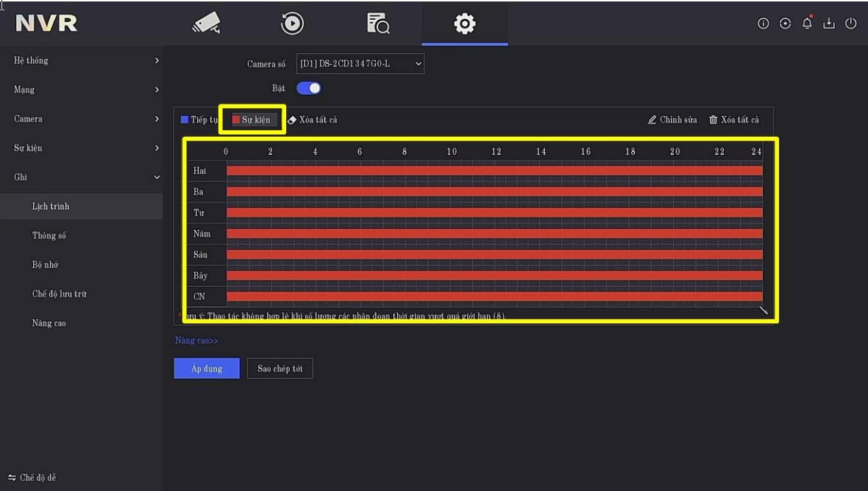The image size is (868, 491).
Task: Expand the Hệ thống sidebar section
Action: (x=81, y=60)
